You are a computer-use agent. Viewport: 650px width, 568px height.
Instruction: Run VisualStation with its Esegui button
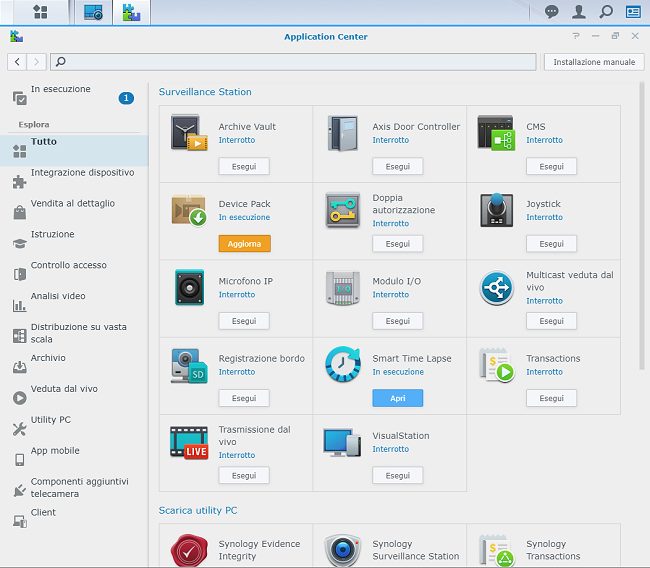[398, 476]
